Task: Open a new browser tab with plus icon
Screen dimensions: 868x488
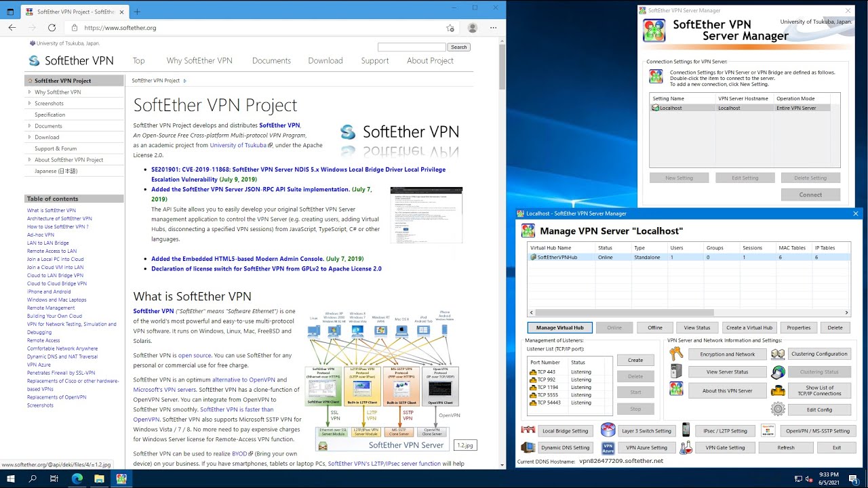Action: (137, 12)
